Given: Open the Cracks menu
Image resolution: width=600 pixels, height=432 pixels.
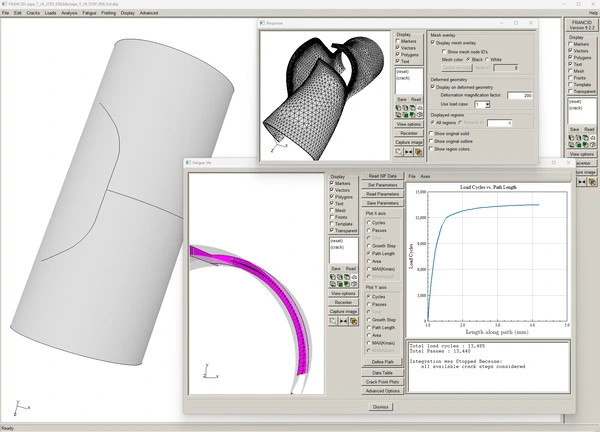Looking at the screenshot, I should (x=33, y=13).
